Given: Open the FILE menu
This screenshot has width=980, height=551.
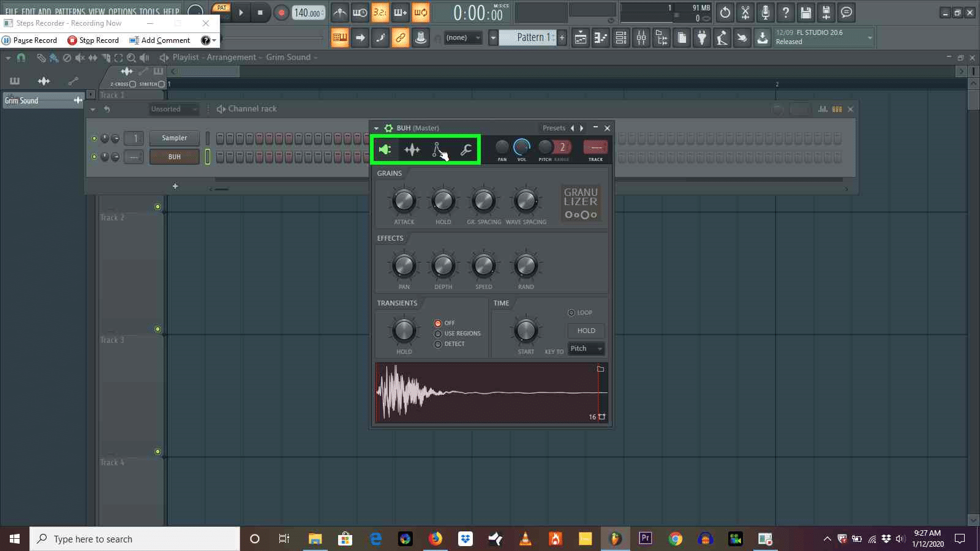Looking at the screenshot, I should click(12, 12).
